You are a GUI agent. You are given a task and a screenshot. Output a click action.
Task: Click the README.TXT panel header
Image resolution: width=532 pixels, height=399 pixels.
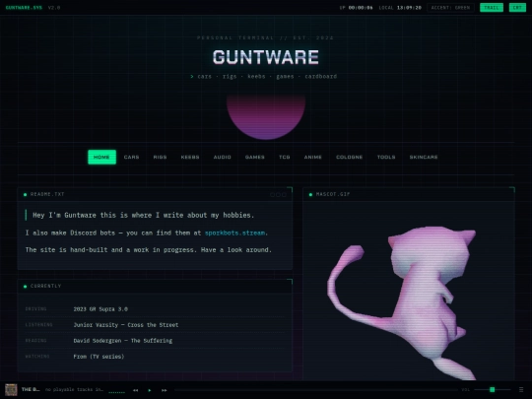tap(155, 194)
